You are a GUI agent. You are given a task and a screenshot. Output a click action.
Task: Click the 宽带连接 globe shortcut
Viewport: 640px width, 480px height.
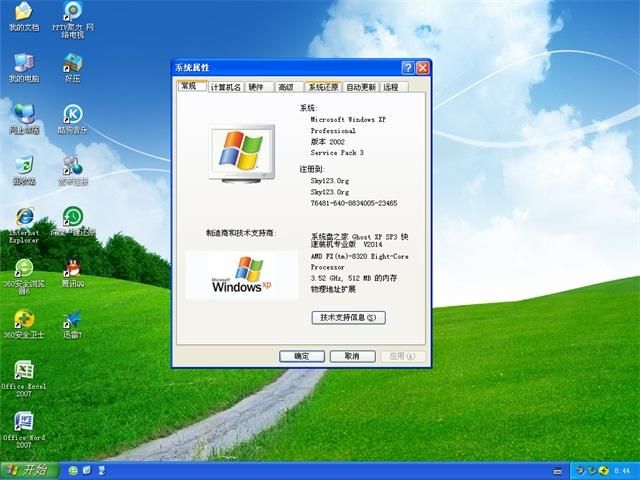[x=73, y=171]
